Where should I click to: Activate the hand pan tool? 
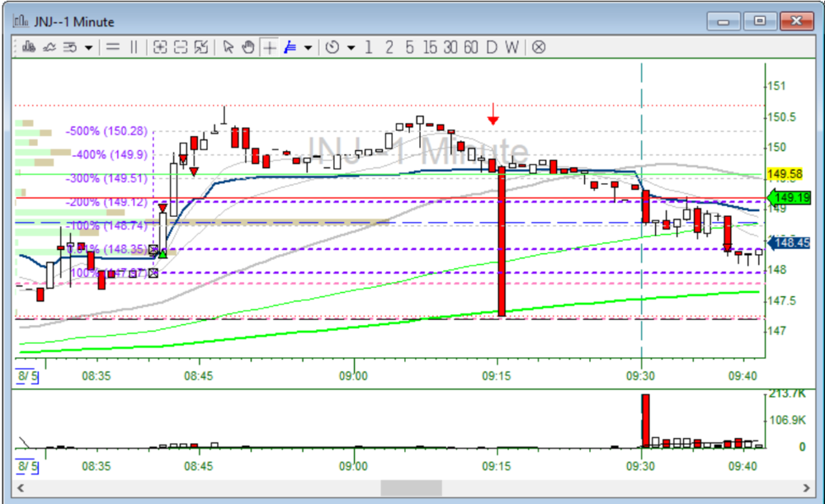pos(248,47)
